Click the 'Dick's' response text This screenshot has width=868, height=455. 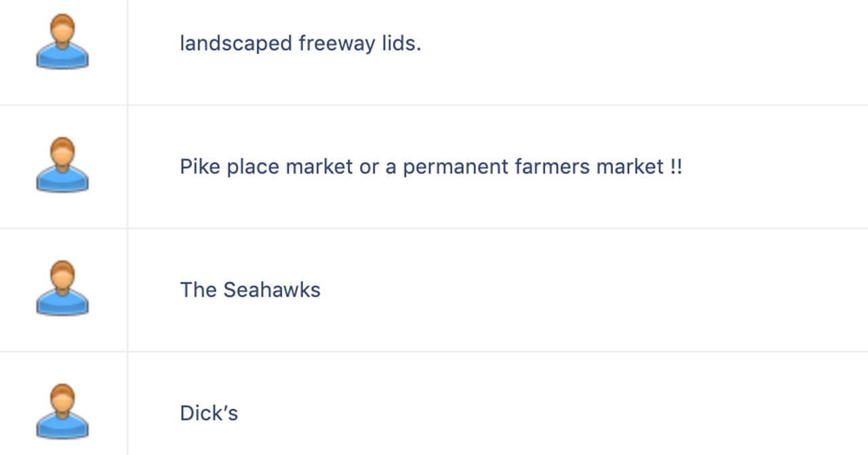coord(209,413)
